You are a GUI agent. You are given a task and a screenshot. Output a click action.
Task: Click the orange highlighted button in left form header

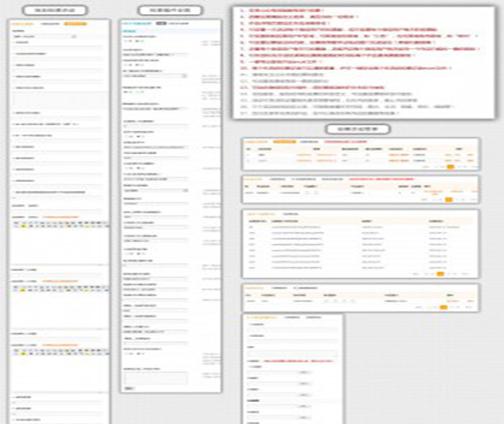click(x=75, y=24)
